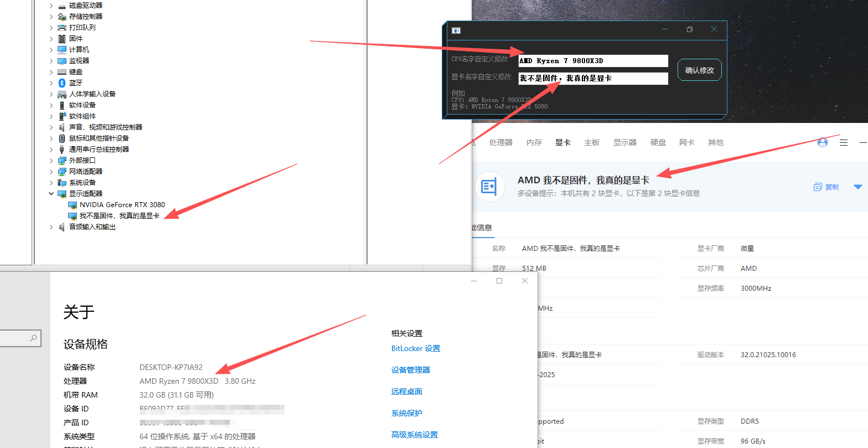Click the 音频输入和输出 audio icon
The width and height of the screenshot is (868, 448).
coord(62,227)
